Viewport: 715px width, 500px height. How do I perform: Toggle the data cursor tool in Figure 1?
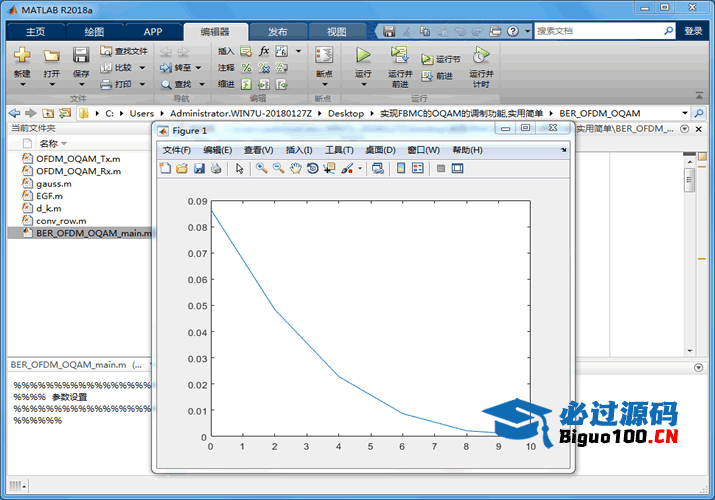[x=329, y=169]
